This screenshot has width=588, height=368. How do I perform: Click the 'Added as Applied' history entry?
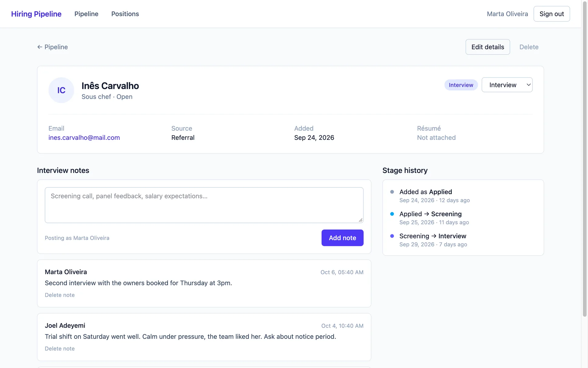coord(425,192)
